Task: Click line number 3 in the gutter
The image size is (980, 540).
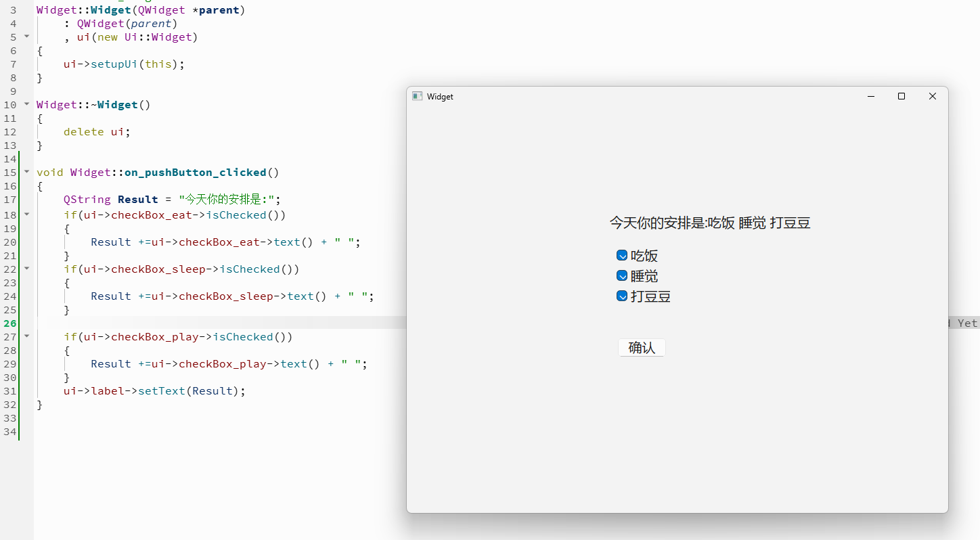Action: 13,10
